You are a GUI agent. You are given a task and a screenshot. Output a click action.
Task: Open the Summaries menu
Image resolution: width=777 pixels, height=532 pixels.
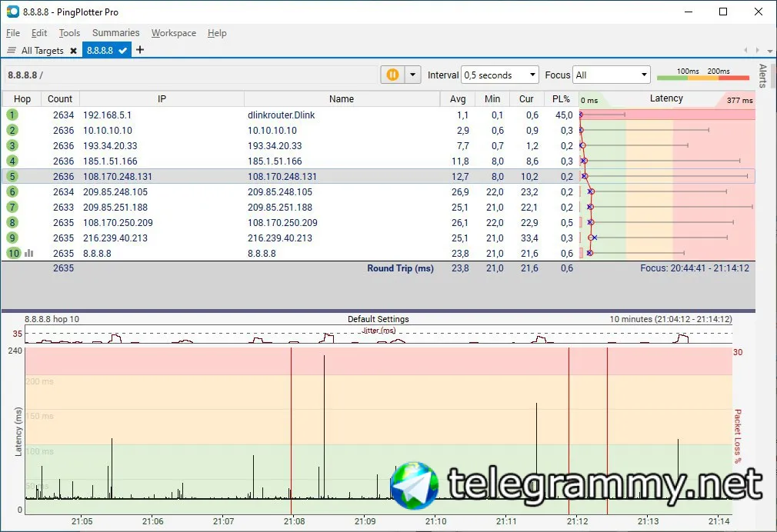pyautogui.click(x=116, y=33)
